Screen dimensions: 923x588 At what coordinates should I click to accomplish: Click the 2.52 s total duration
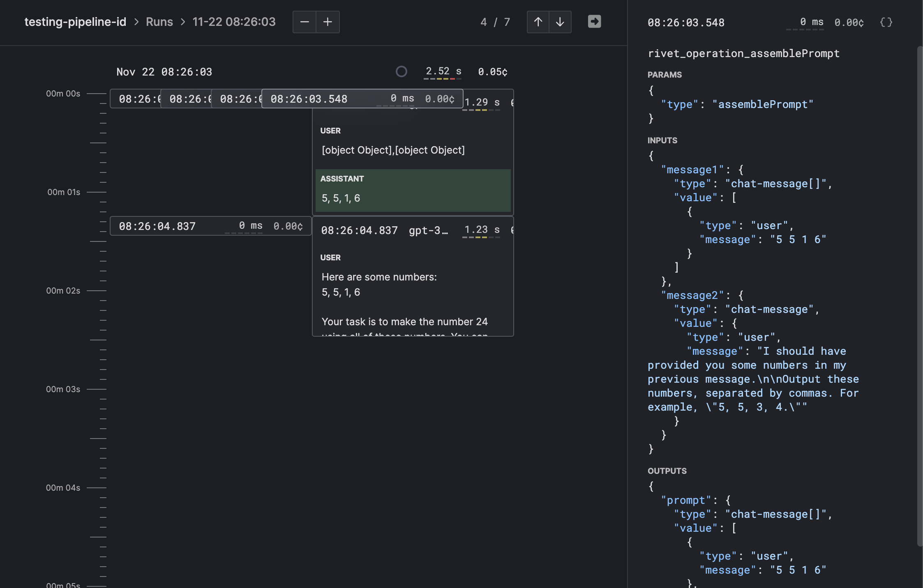[x=443, y=71]
